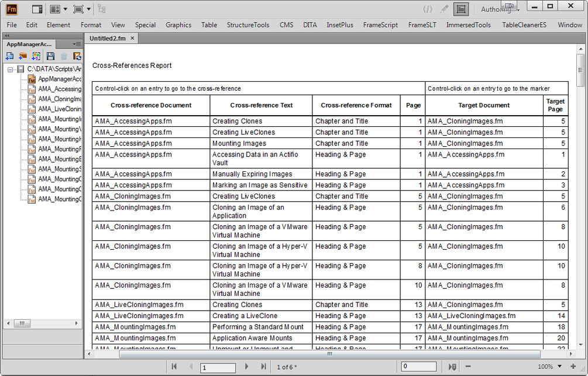Click the Add Group to book icon
This screenshot has height=376, width=588.
pyautogui.click(x=36, y=56)
